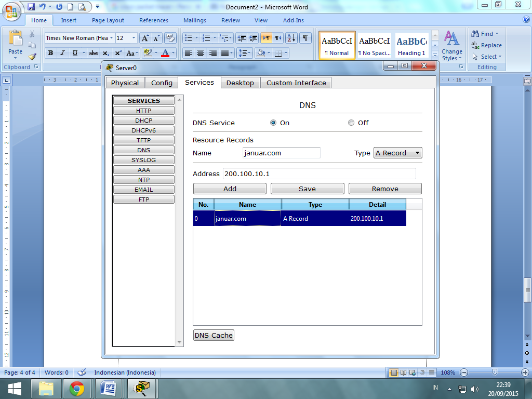Switch to Web Layout view in status bar
Viewport: 532px width, 399px height.
(413, 373)
